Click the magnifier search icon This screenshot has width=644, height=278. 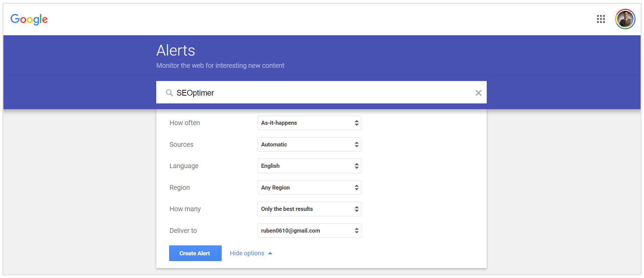[169, 93]
